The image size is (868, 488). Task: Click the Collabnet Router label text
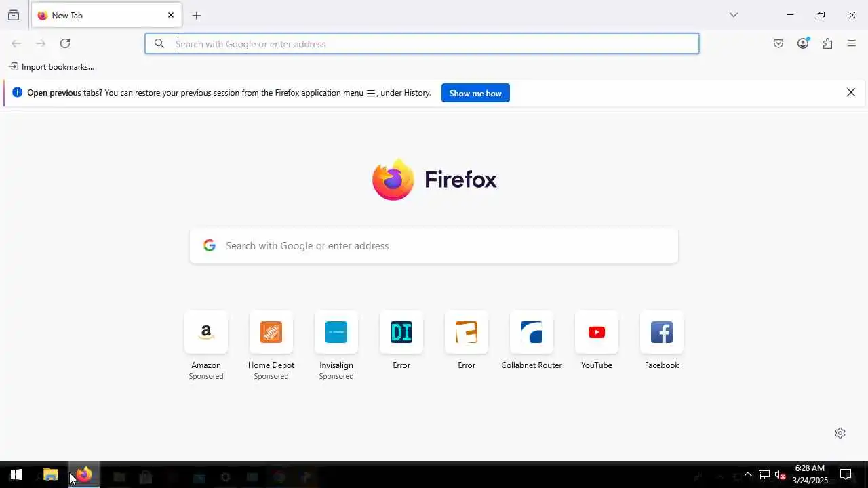click(x=532, y=365)
